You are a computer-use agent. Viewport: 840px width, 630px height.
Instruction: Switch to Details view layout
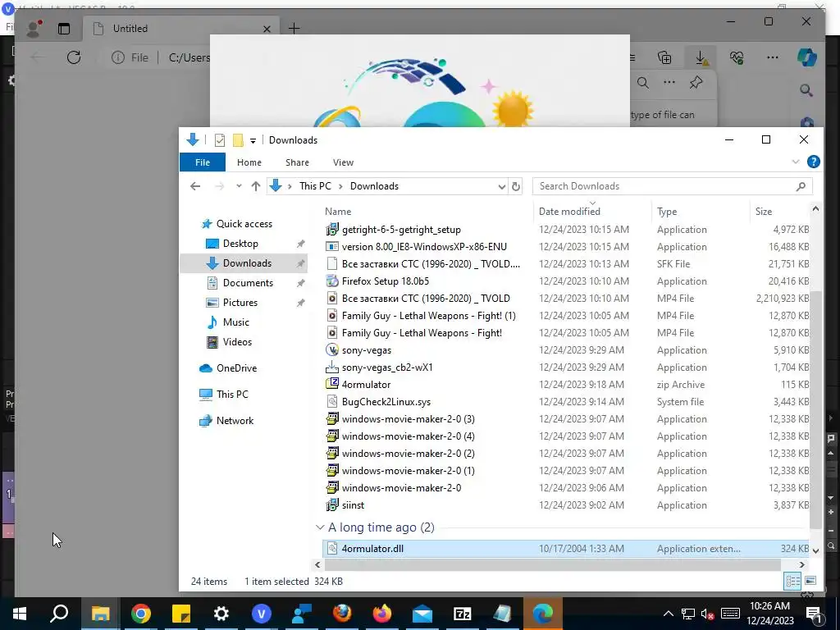792,582
